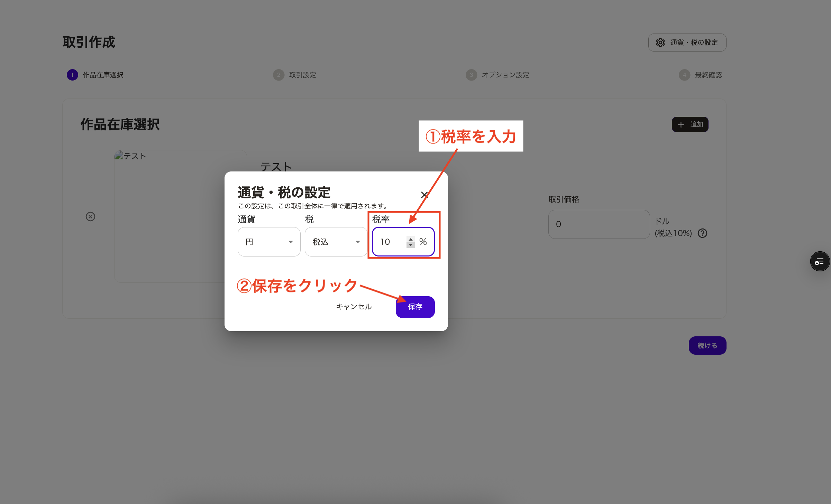
Task: Click the 保存 button
Action: [x=415, y=307]
